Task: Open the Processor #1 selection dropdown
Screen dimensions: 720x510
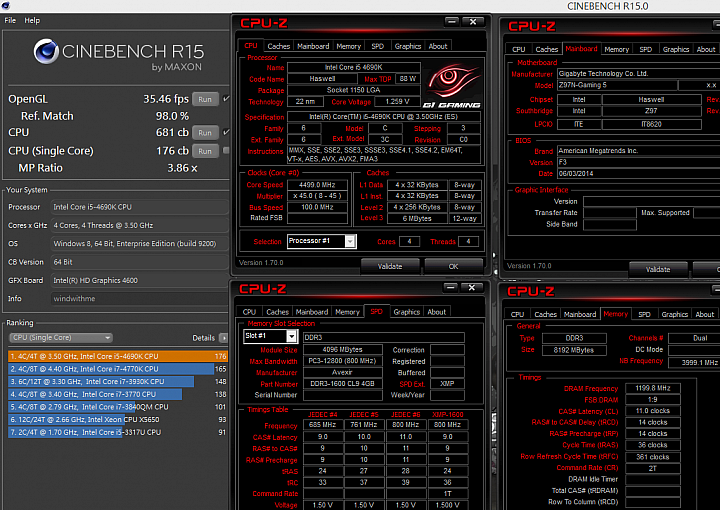Action: (x=321, y=241)
